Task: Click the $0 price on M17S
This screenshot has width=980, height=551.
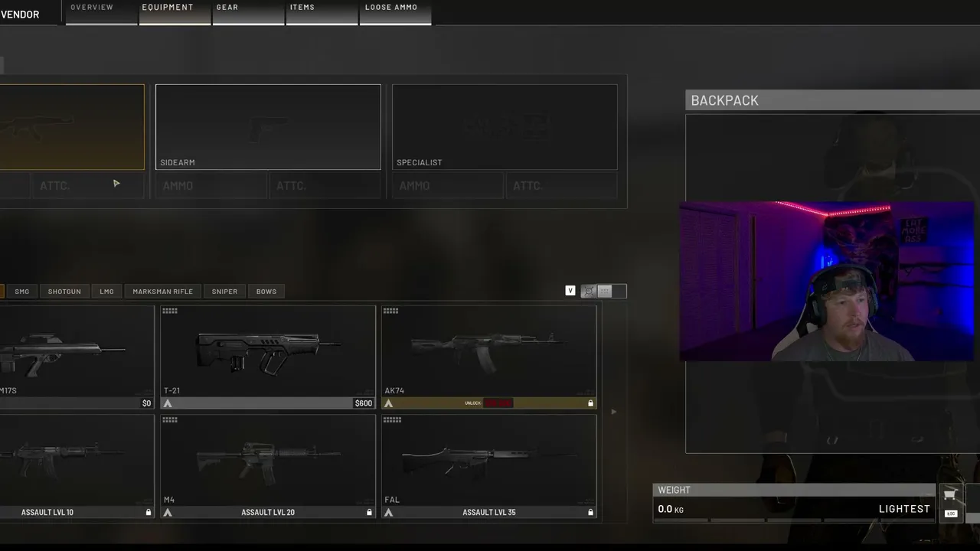Action: 147,403
